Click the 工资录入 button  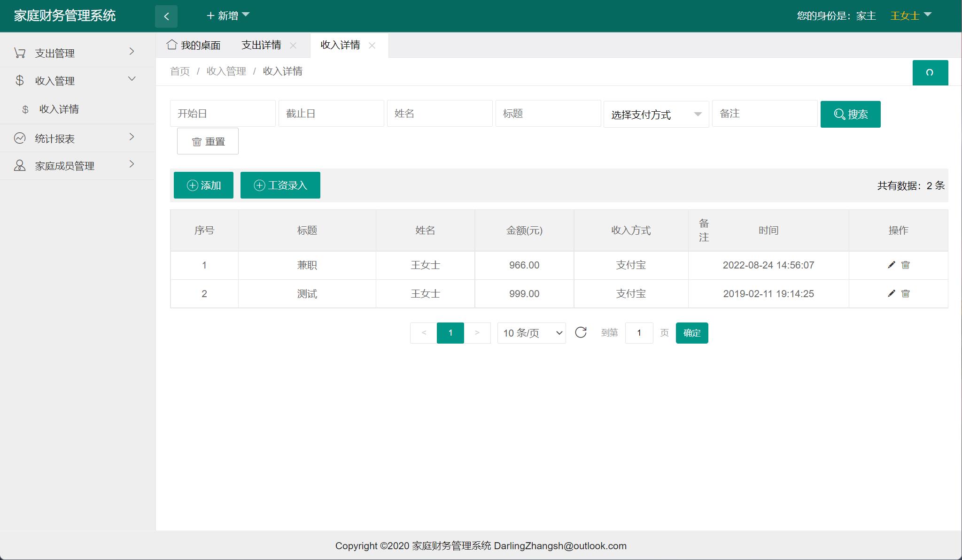click(x=280, y=185)
